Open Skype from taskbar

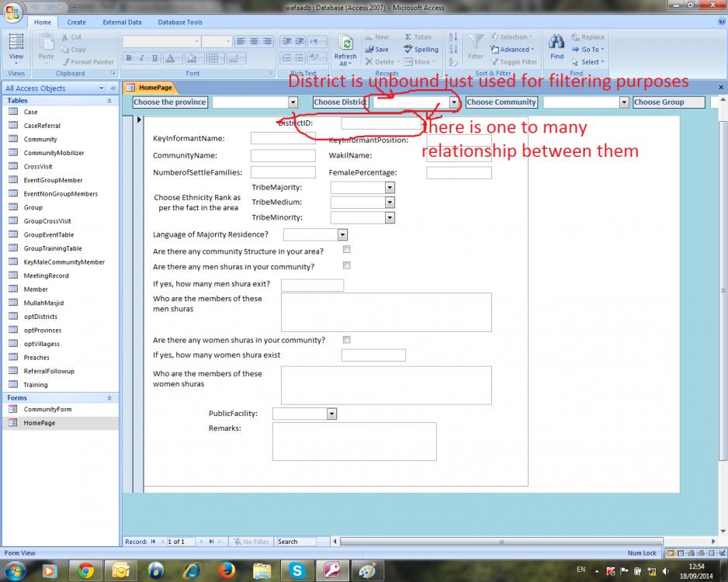(297, 570)
